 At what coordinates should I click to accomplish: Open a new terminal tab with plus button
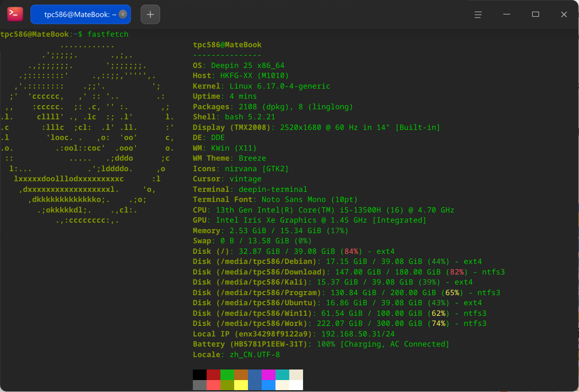pyautogui.click(x=150, y=15)
